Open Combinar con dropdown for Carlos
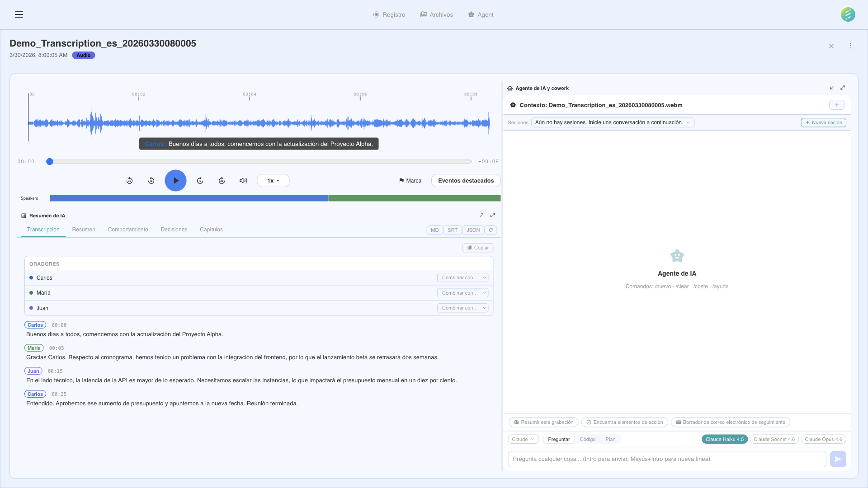The height and width of the screenshot is (488, 868). pos(462,277)
